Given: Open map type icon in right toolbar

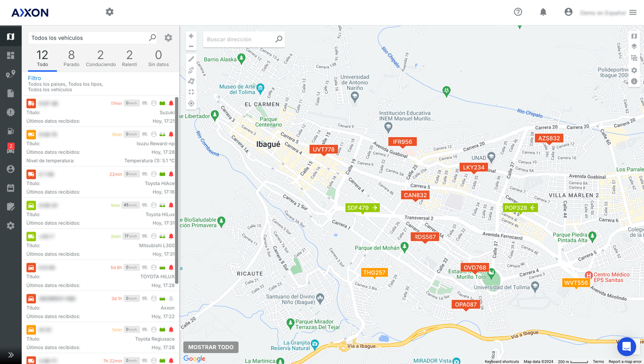Looking at the screenshot, I should pyautogui.click(x=634, y=36).
